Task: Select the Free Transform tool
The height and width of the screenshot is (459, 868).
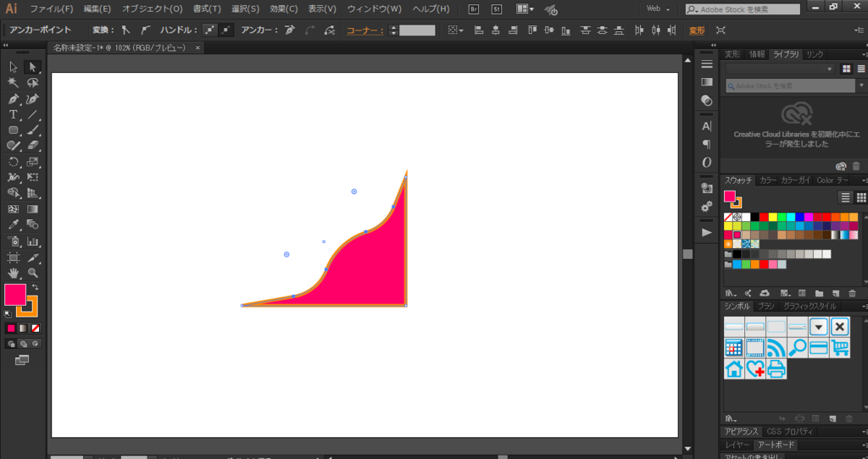Action: click(33, 178)
